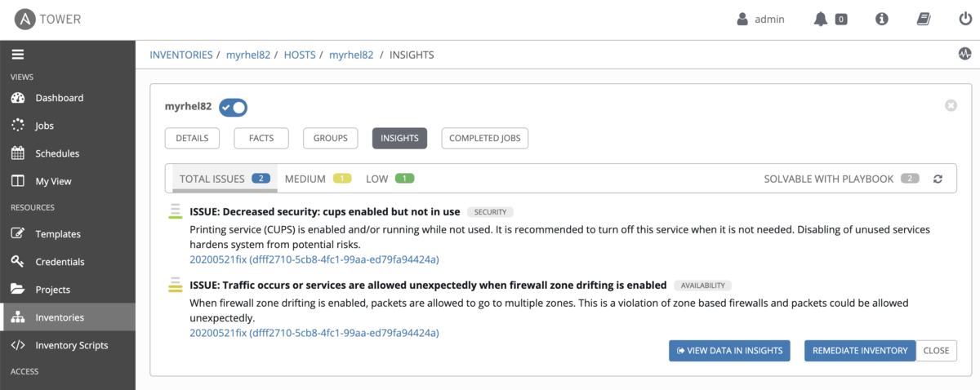
Task: Switch to the Facts tab
Action: 261,138
